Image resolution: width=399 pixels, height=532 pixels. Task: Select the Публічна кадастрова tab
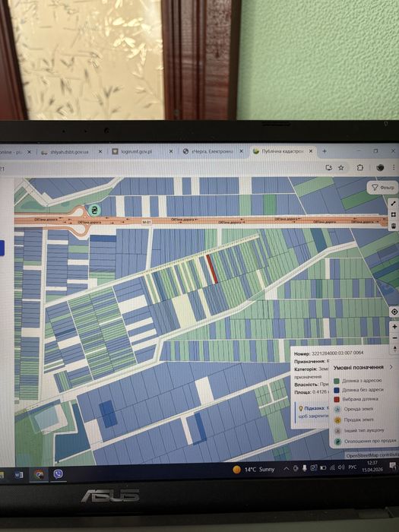click(282, 151)
